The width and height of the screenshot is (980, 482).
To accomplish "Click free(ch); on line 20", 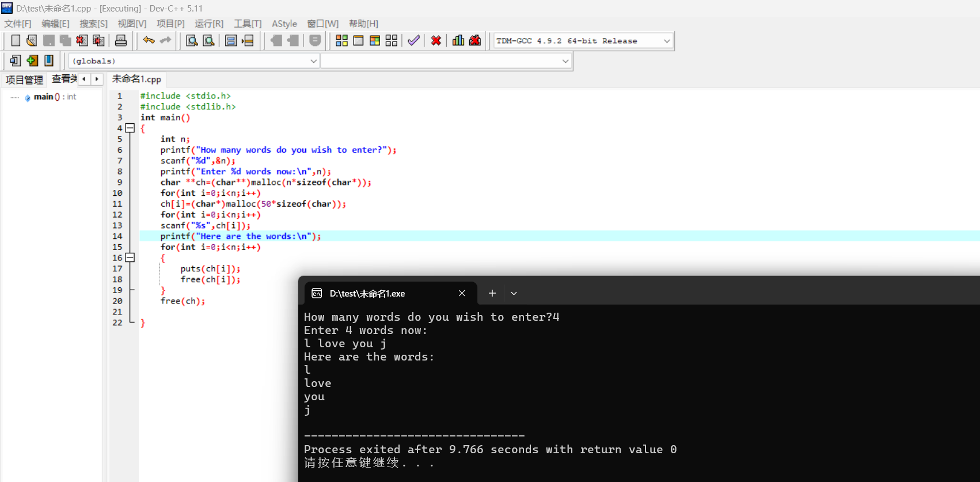I will [x=183, y=301].
